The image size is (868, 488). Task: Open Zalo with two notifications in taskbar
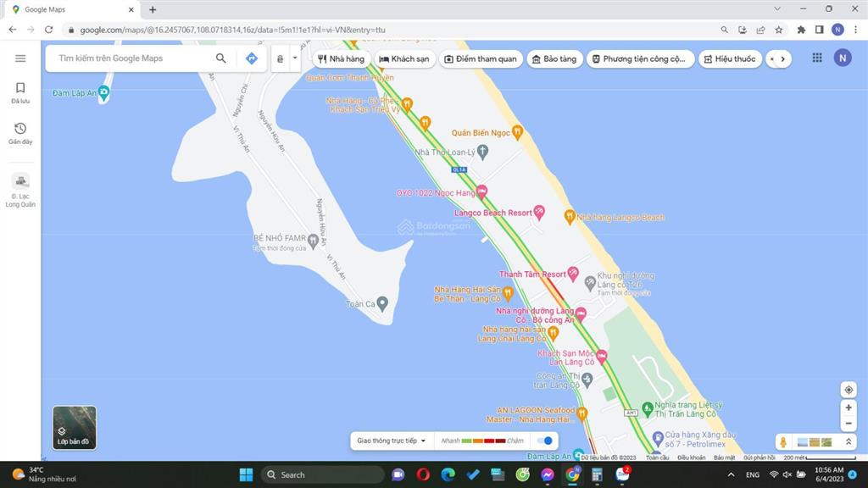623,474
